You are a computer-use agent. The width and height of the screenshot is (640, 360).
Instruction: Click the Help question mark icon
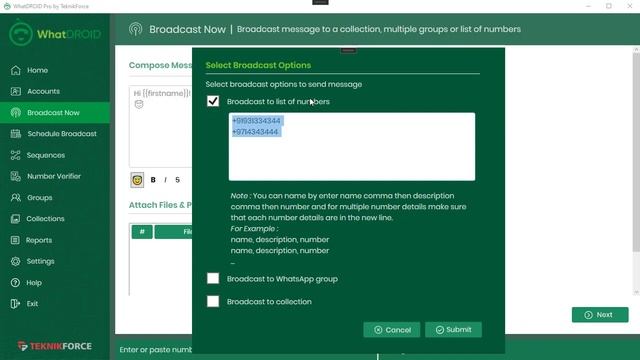(x=15, y=282)
